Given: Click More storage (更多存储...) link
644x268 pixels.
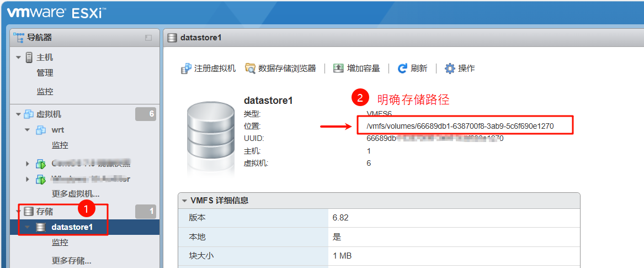Looking at the screenshot, I should coord(71,260).
